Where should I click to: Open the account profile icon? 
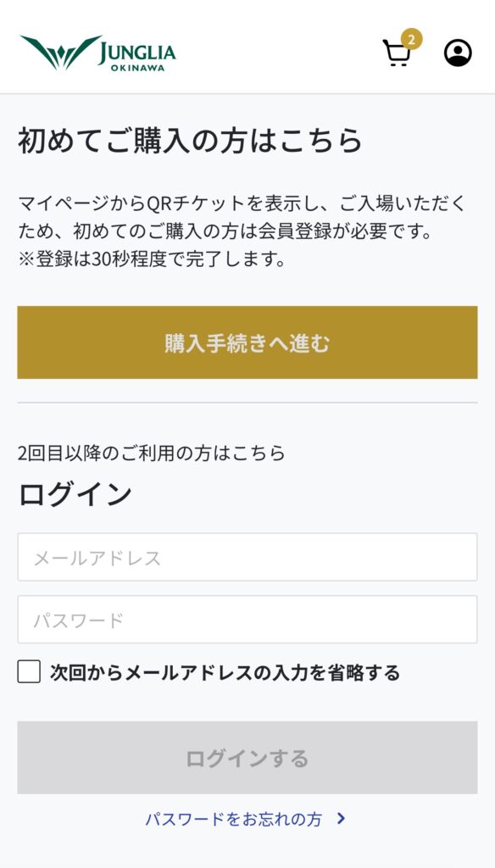458,53
